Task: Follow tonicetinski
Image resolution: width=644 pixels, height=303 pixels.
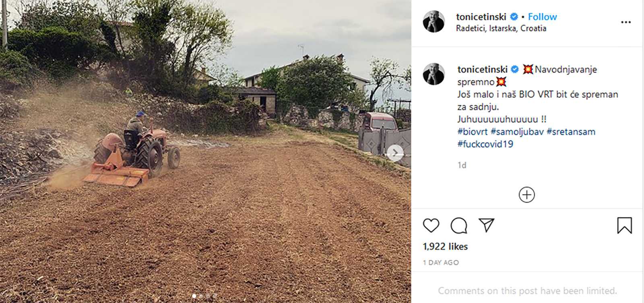Action: pyautogui.click(x=542, y=17)
